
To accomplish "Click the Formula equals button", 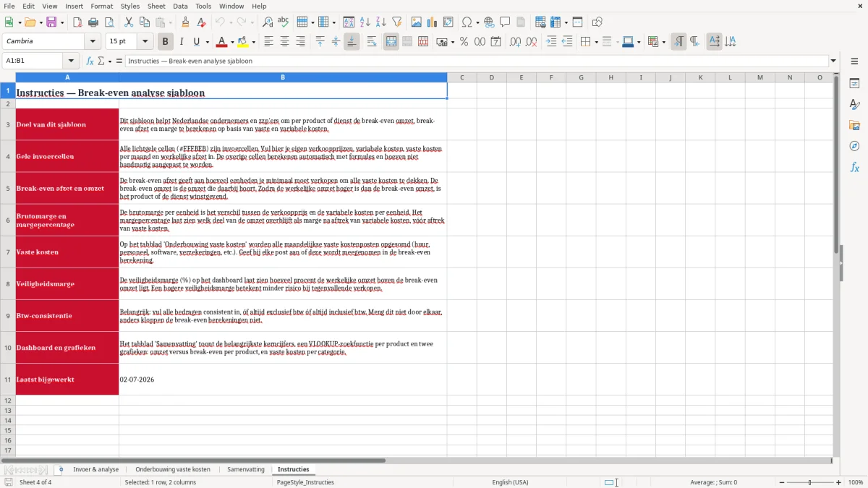I will pyautogui.click(x=119, y=61).
